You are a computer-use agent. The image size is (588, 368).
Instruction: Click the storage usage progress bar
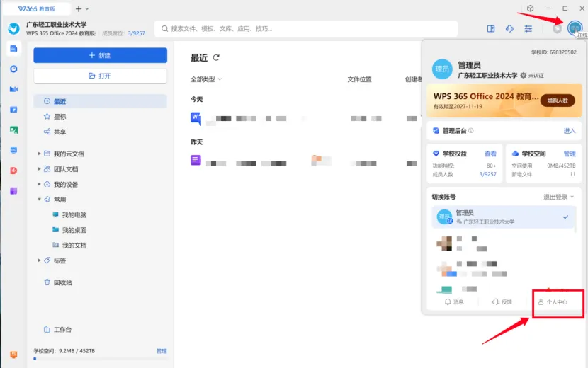coord(100,359)
